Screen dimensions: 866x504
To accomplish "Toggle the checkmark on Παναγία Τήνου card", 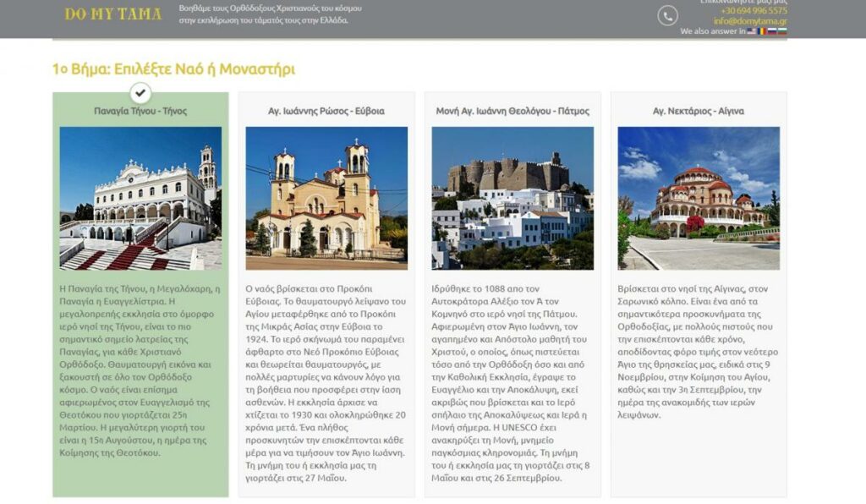I will 140,92.
